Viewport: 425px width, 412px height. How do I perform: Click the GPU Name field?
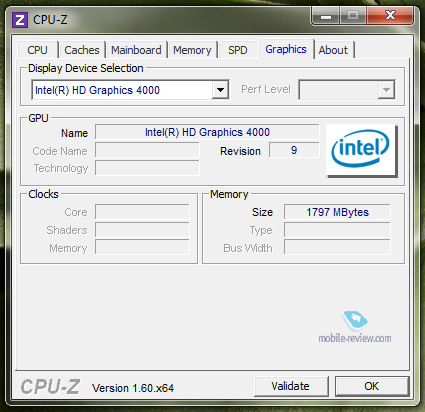207,132
